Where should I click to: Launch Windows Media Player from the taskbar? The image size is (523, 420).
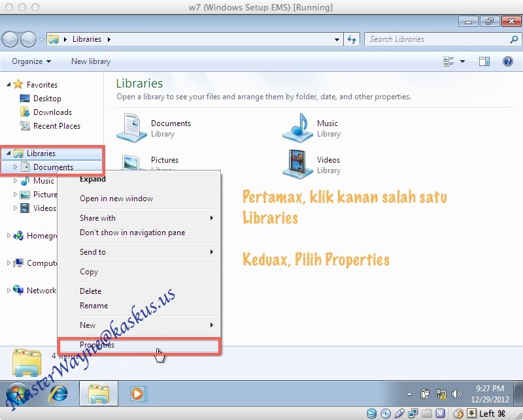137,394
